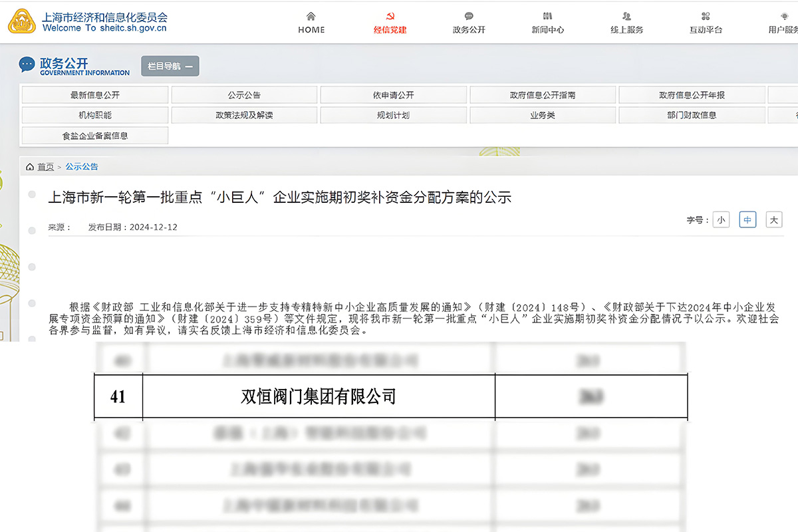The height and width of the screenshot is (532, 798).
Task: Open 食盐企业备案信息 section
Action: pyautogui.click(x=95, y=136)
